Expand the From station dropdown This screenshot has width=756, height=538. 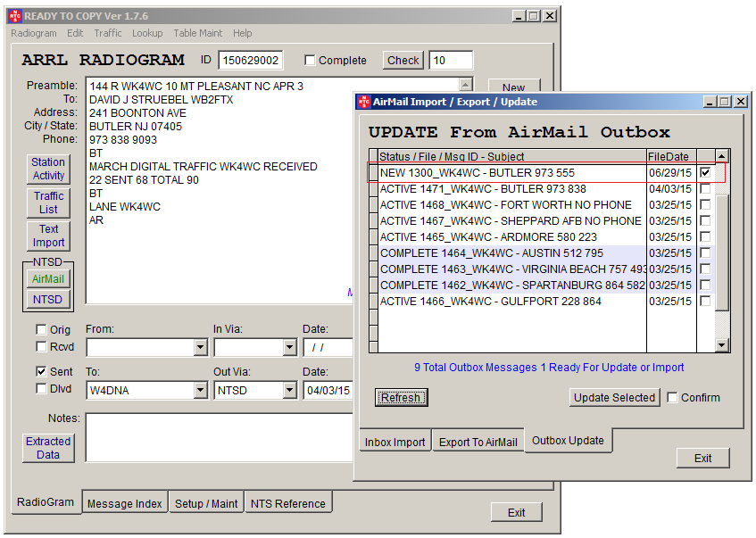coord(201,347)
